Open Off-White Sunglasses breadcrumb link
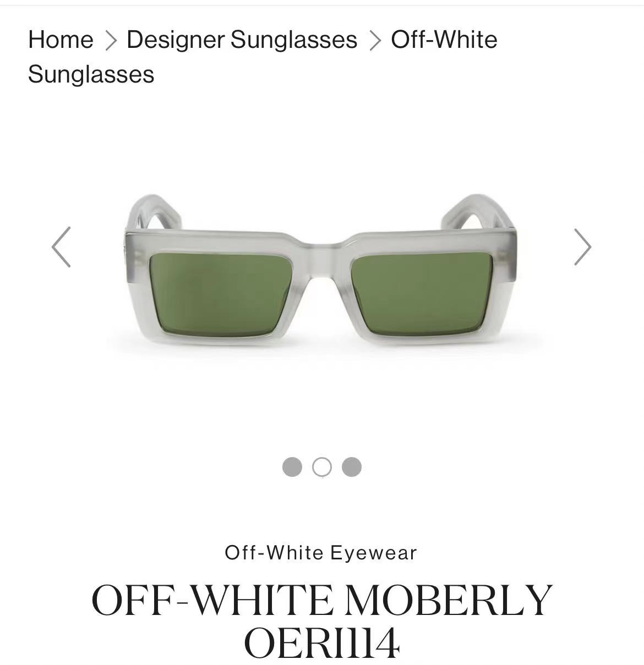The image size is (644, 665). click(263, 57)
